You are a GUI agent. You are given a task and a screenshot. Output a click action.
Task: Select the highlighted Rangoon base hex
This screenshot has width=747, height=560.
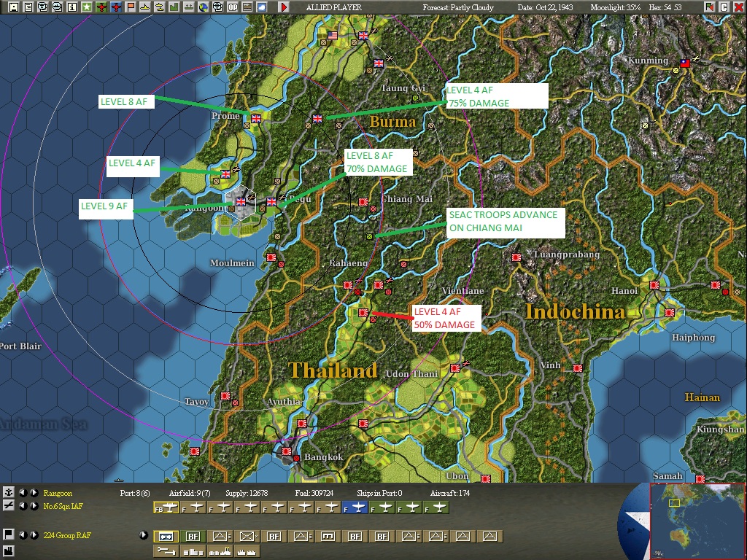click(x=241, y=203)
